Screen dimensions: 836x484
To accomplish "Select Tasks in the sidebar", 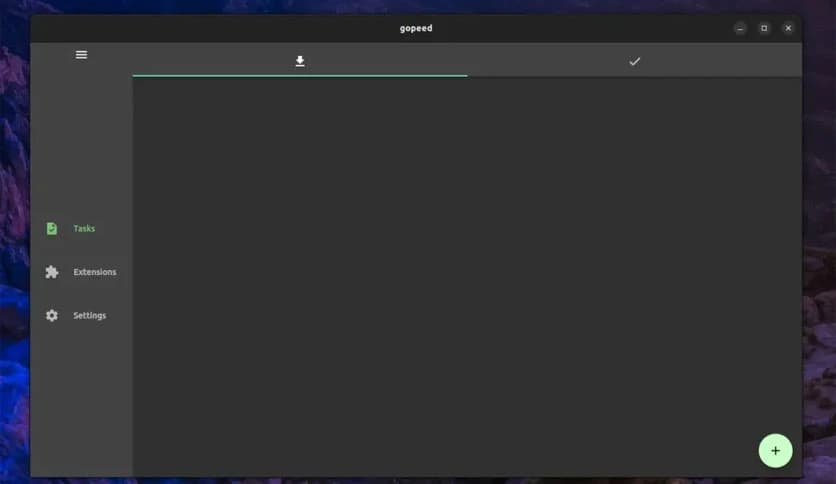I will point(82,229).
